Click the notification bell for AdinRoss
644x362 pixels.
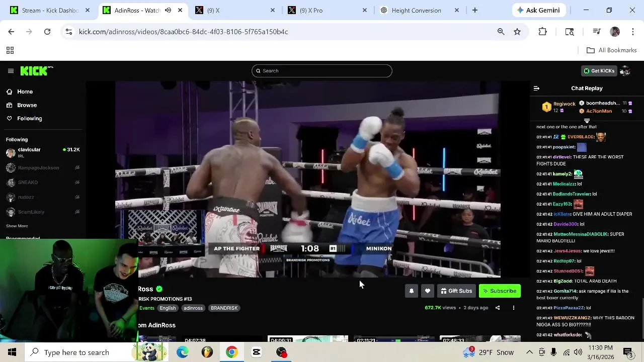412,291
